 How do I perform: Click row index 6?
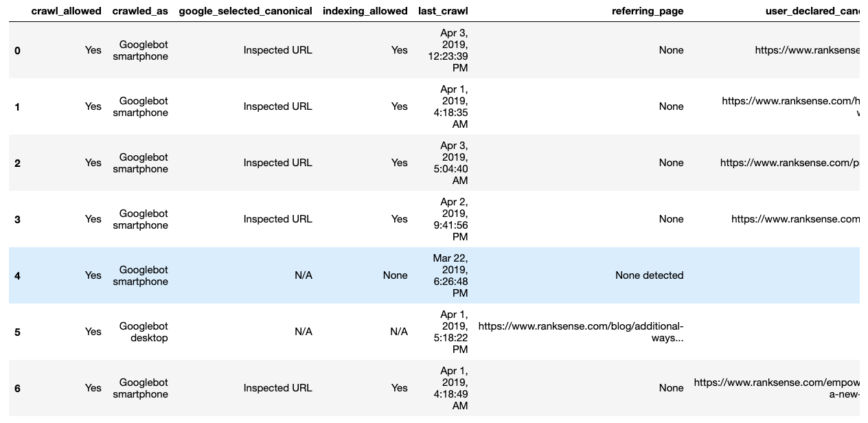tap(17, 388)
